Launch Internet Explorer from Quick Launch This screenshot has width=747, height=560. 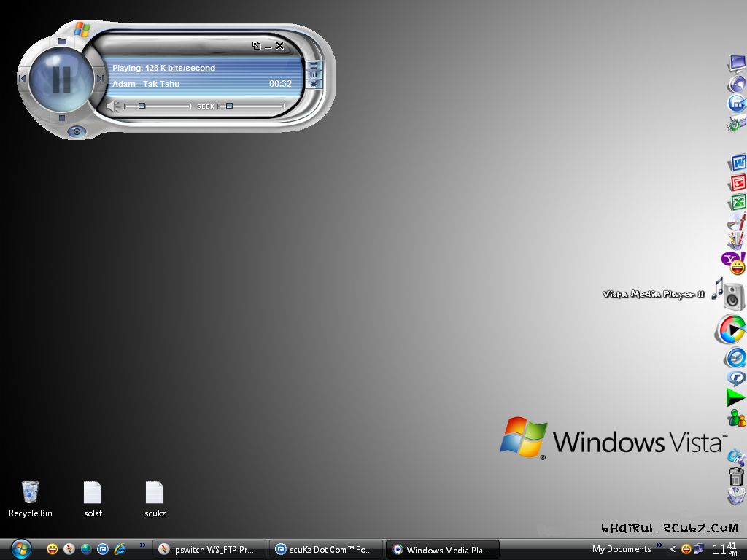pos(120,549)
